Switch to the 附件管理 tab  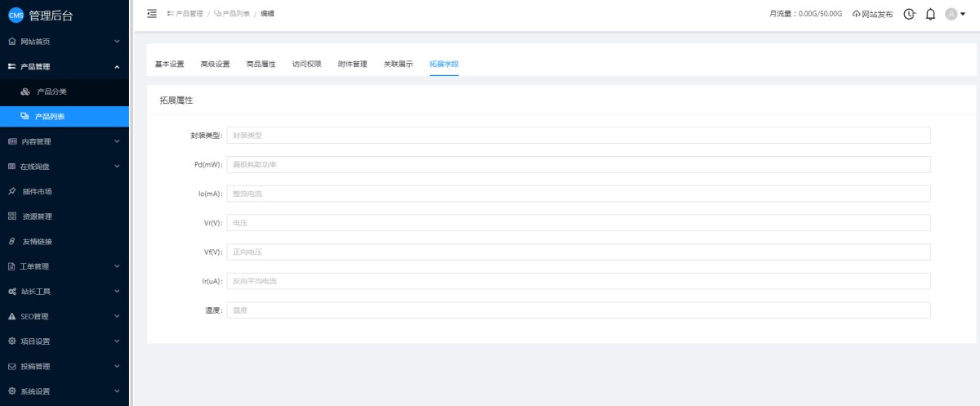click(x=352, y=64)
